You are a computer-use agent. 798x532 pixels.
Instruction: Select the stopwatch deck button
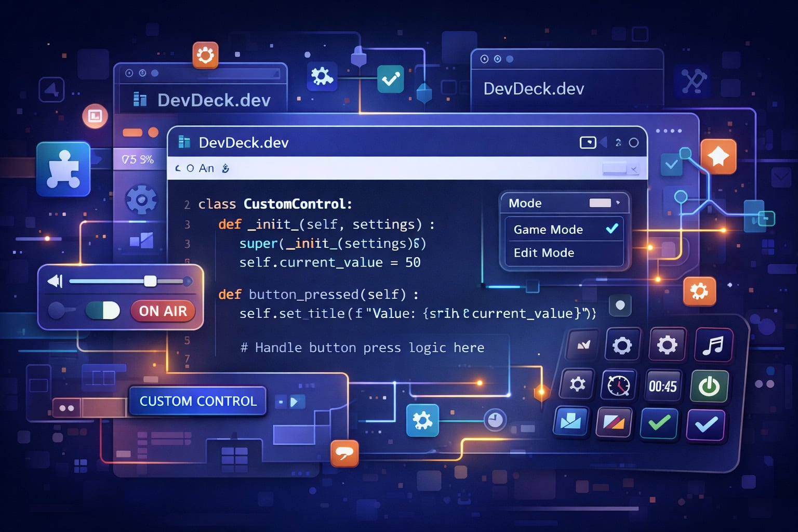(x=618, y=386)
